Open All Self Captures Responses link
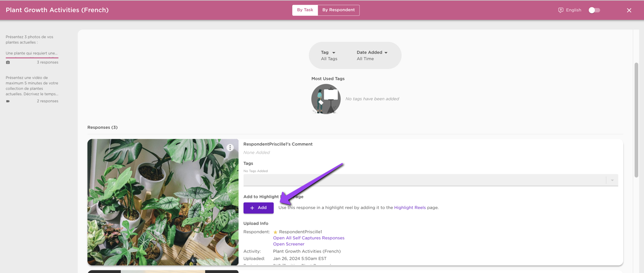Viewport: 644px width, 273px height. [309, 238]
